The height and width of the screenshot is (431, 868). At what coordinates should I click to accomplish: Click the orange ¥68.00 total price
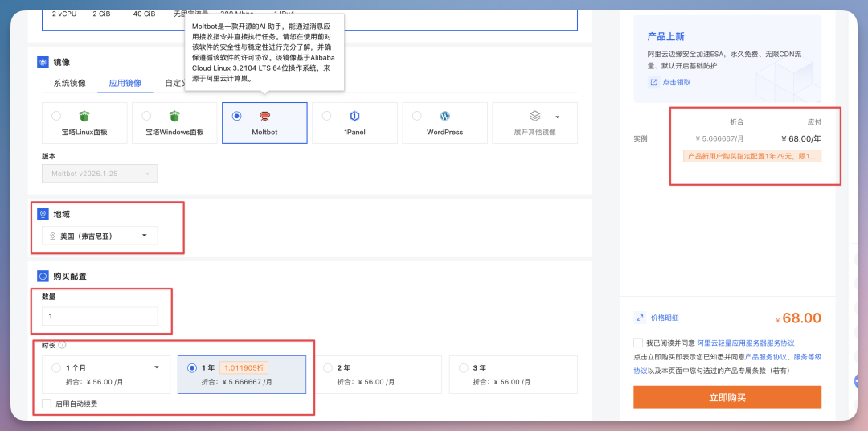click(798, 318)
